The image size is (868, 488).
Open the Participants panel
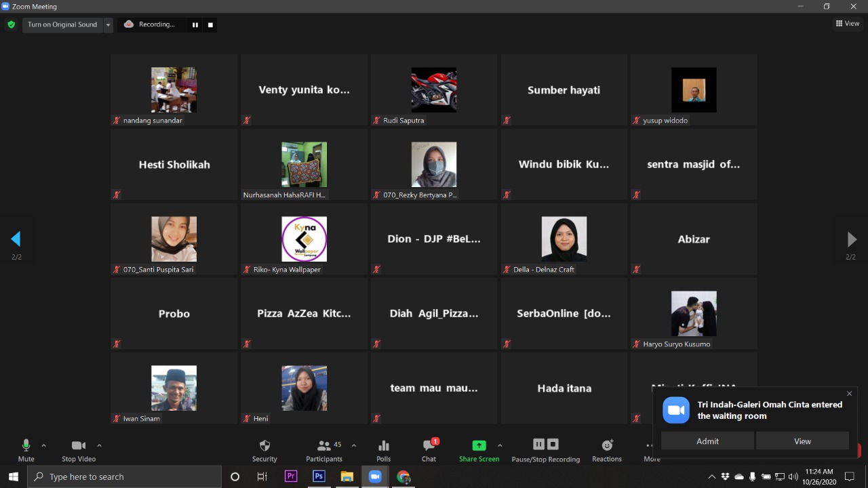click(324, 451)
